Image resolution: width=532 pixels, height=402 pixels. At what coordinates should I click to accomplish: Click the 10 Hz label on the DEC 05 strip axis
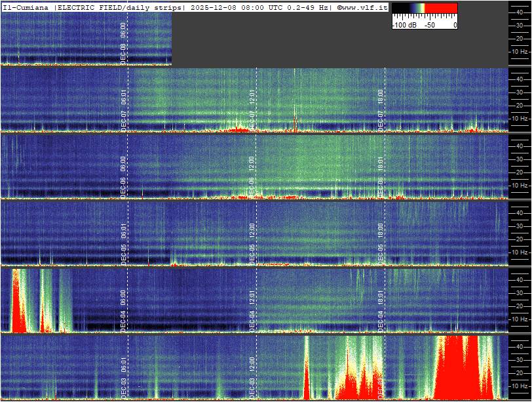pyautogui.click(x=520, y=252)
